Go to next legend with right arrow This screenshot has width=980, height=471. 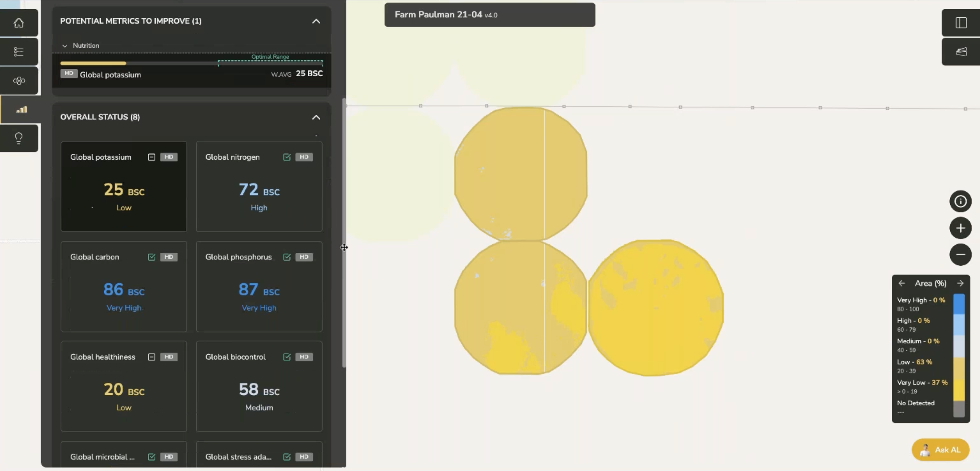coord(960,283)
